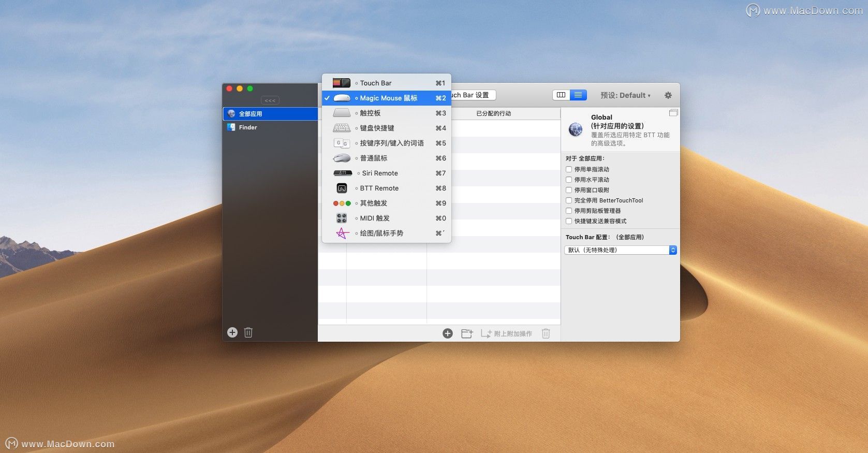
Task: Select 触控板 menu entry
Action: coord(387,113)
